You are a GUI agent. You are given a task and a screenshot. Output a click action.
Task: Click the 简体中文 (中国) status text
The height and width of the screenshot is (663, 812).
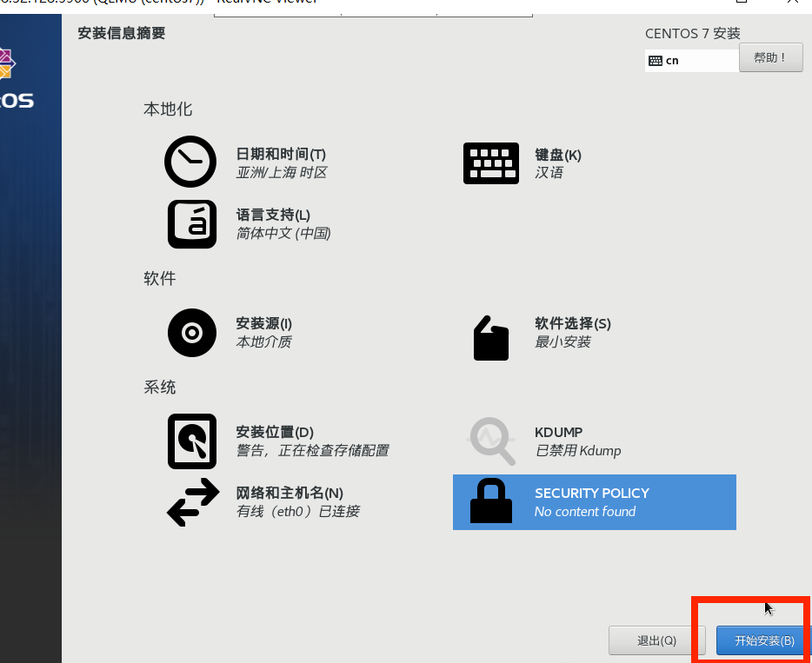click(283, 234)
